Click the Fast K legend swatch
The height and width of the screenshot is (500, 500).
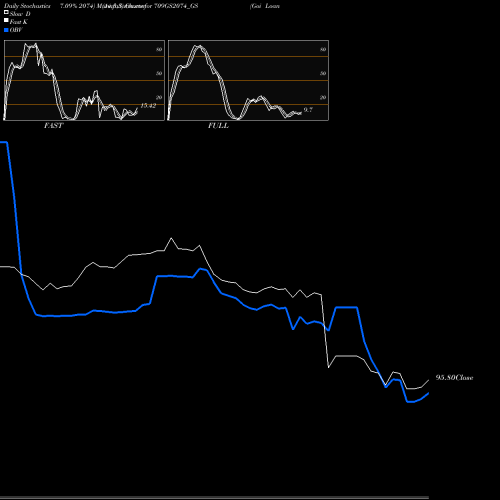(x=6, y=20)
